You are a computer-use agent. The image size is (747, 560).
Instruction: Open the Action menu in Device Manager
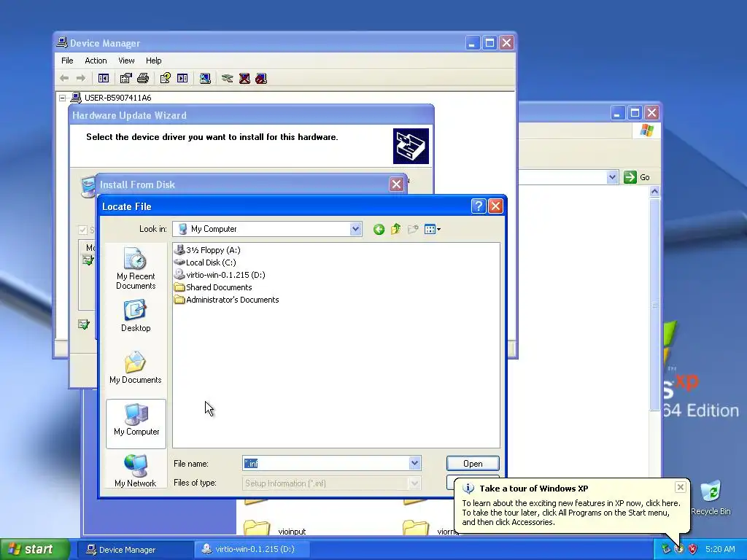(96, 61)
